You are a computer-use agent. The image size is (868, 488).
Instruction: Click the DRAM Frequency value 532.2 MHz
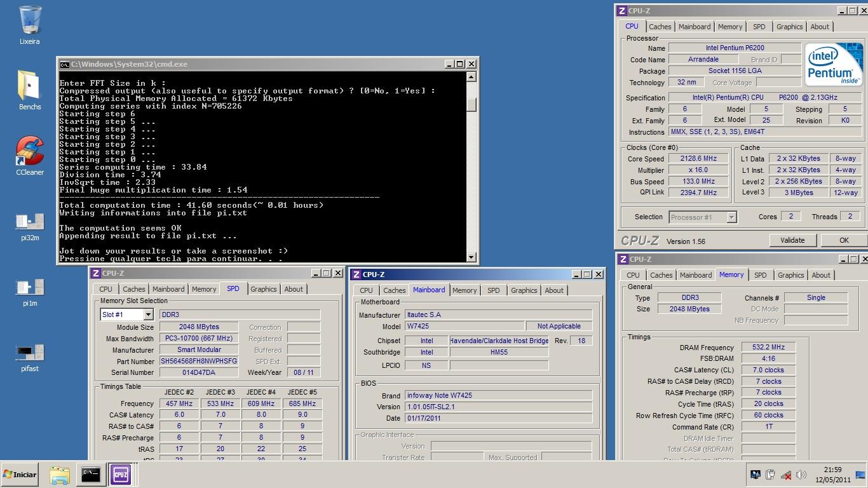tap(768, 348)
